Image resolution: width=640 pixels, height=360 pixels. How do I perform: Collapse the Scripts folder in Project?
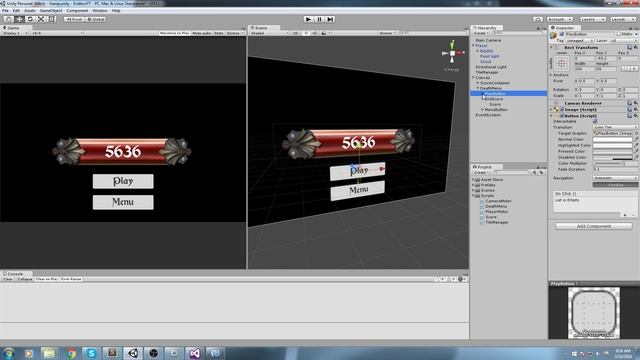[x=473, y=196]
